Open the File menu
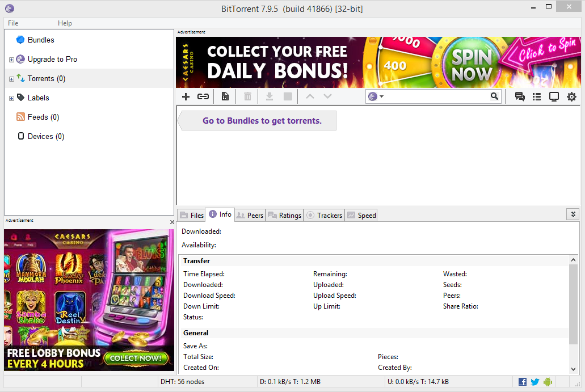Image resolution: width=585 pixels, height=392 pixels. pos(13,23)
